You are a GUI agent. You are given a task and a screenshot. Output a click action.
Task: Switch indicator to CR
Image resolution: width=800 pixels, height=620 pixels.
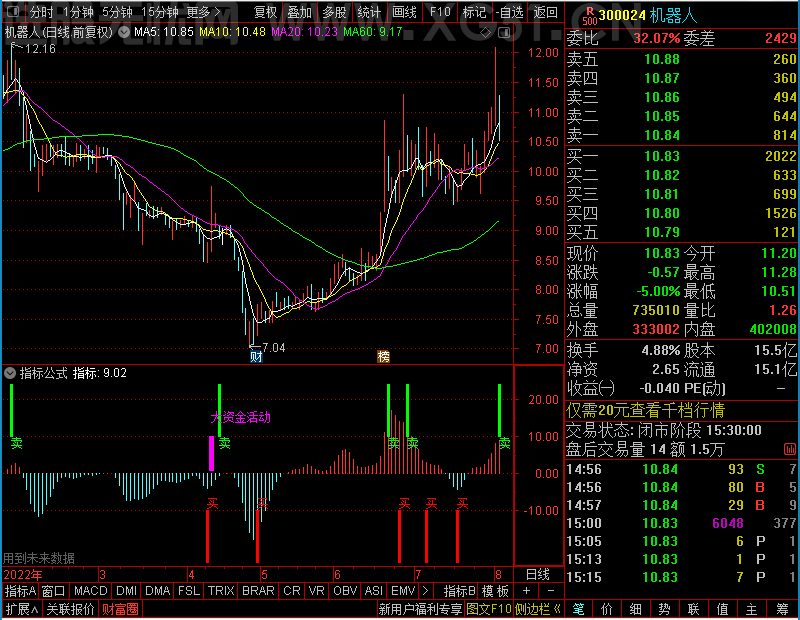click(x=292, y=591)
